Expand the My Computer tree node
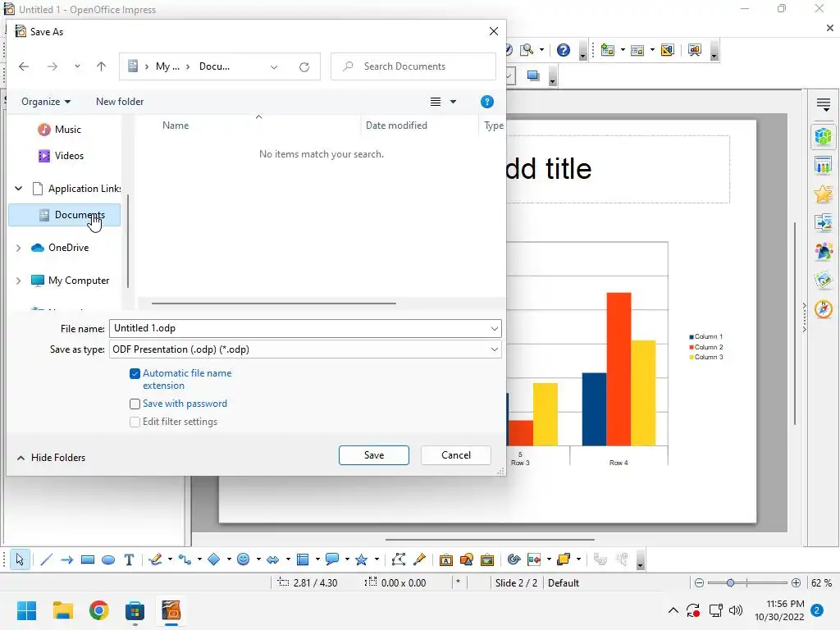The image size is (840, 630). coord(19,281)
